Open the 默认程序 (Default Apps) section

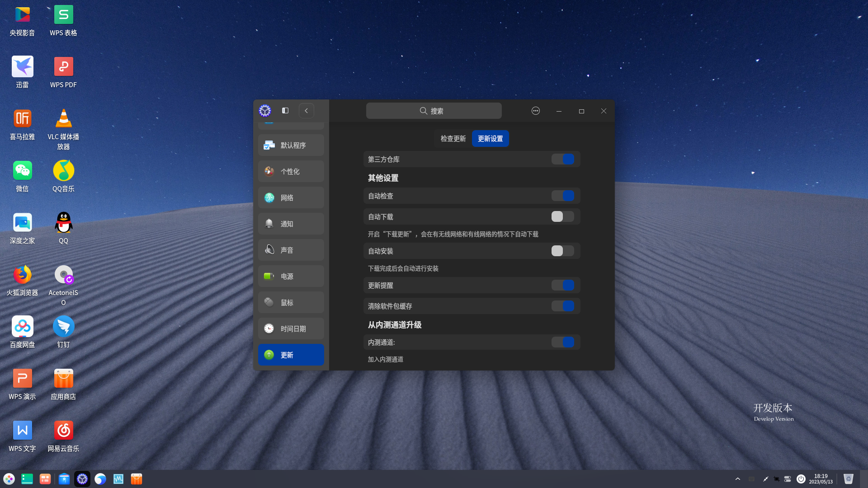point(291,145)
